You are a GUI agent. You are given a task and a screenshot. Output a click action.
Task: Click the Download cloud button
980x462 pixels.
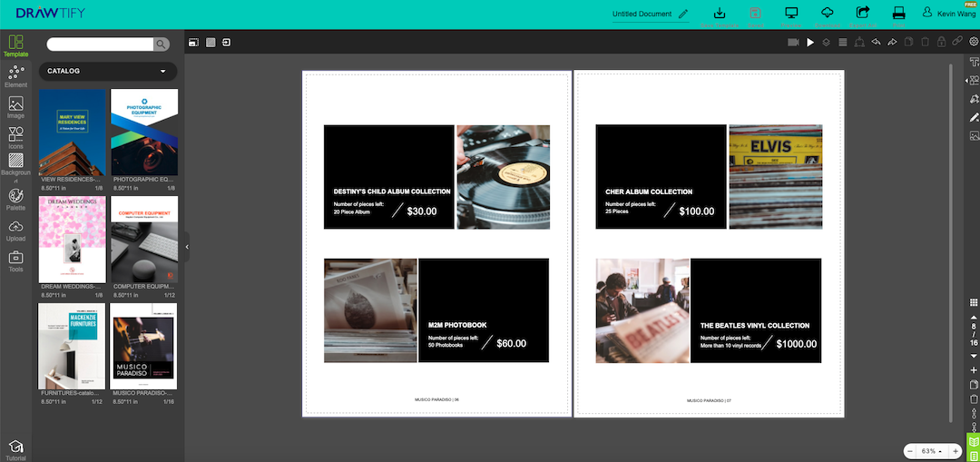coord(827,17)
